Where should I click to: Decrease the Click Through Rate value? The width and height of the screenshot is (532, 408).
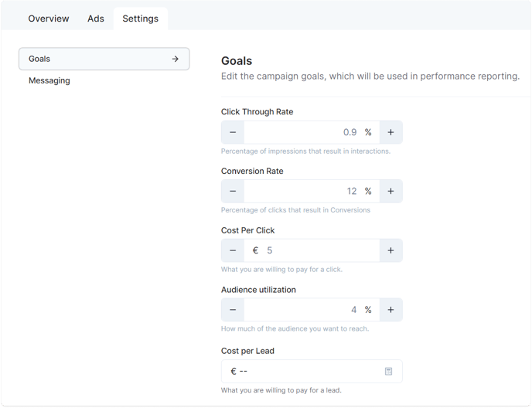tap(233, 132)
